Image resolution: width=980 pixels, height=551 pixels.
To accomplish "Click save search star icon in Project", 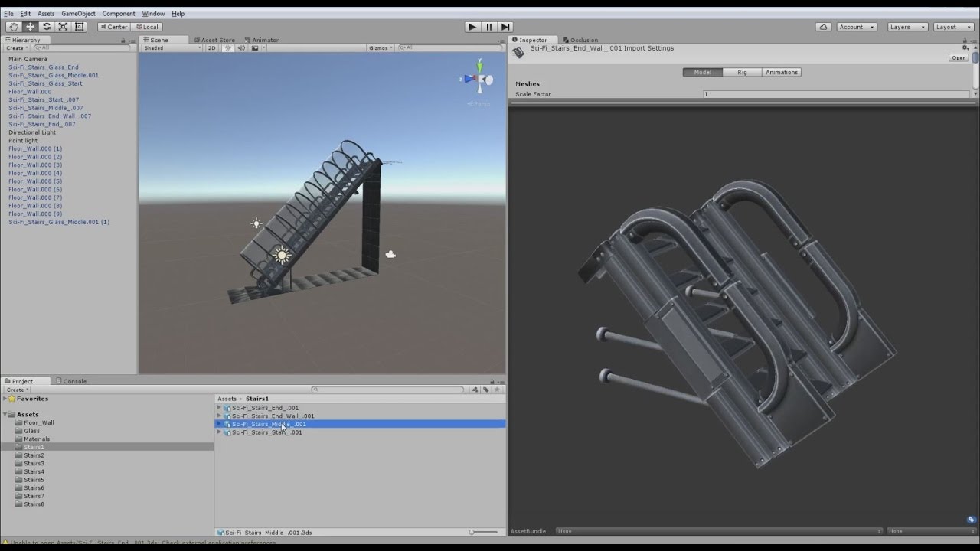I will [x=496, y=390].
